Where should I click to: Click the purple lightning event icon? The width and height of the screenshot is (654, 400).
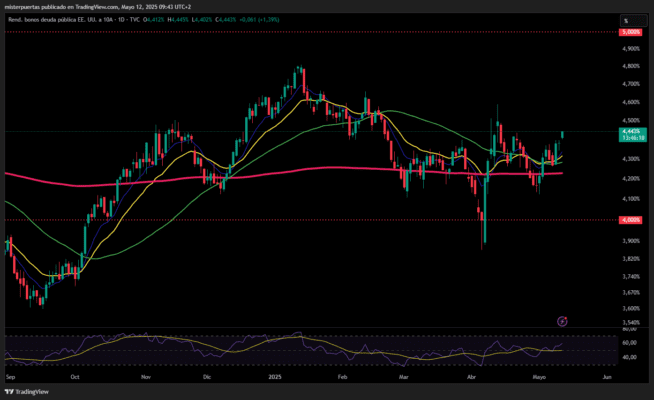tap(562, 321)
